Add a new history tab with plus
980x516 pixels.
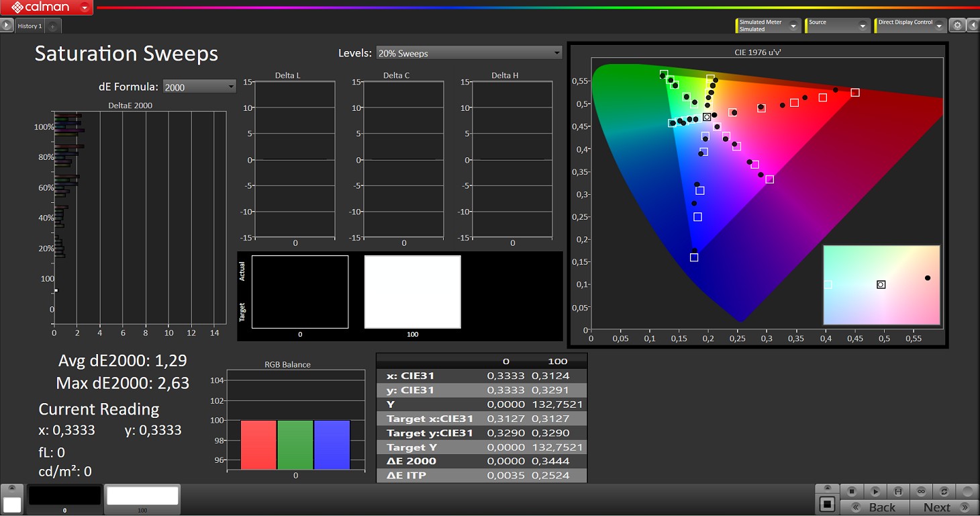[53, 26]
